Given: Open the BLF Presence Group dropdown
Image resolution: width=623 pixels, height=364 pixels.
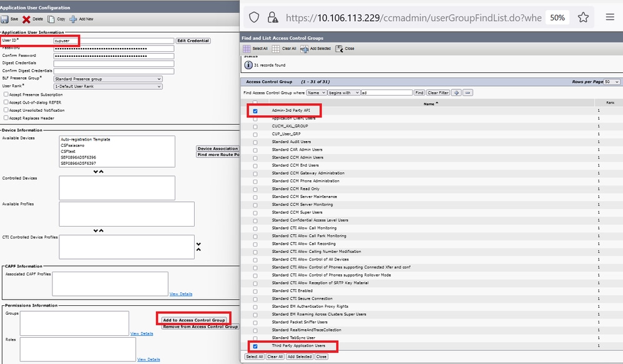Looking at the screenshot, I should [x=108, y=79].
